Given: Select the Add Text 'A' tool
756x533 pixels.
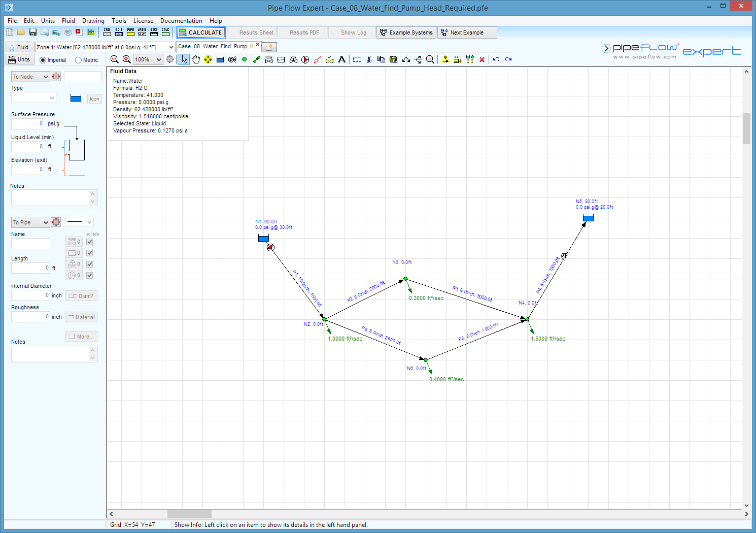Looking at the screenshot, I should (342, 59).
